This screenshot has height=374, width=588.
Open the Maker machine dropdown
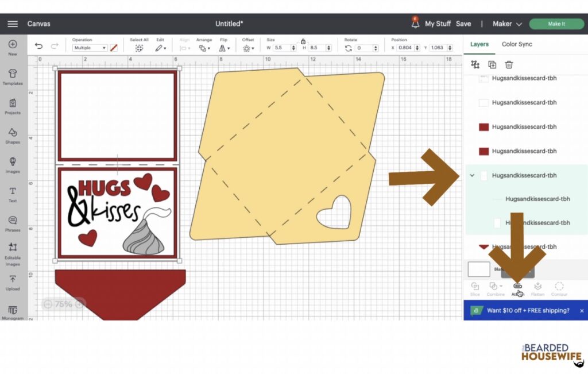507,24
